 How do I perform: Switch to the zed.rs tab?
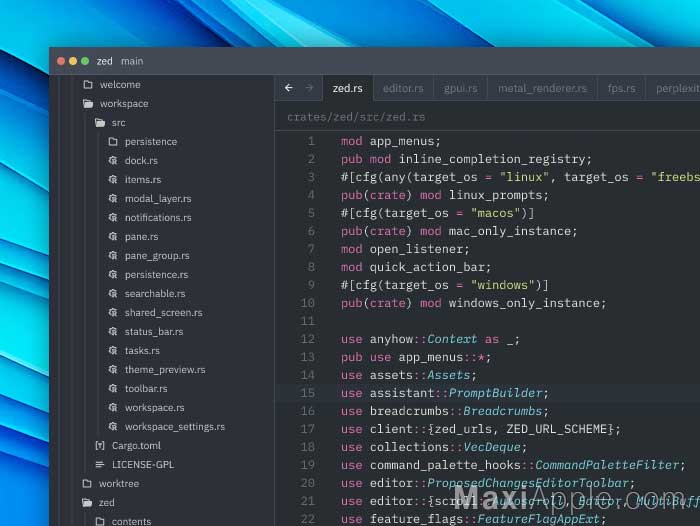pyautogui.click(x=347, y=88)
